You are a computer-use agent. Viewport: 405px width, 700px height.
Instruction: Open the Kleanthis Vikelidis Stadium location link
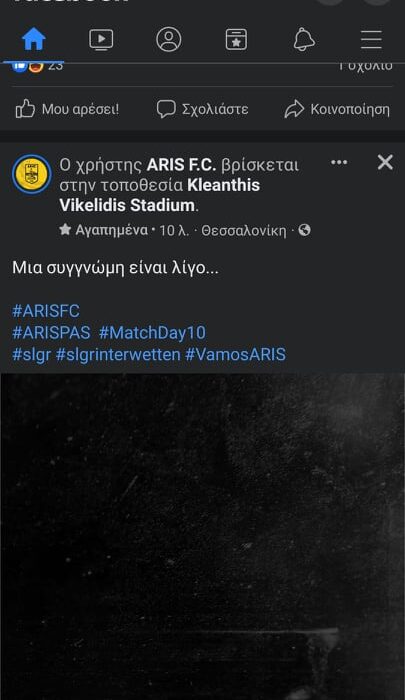[x=159, y=195]
